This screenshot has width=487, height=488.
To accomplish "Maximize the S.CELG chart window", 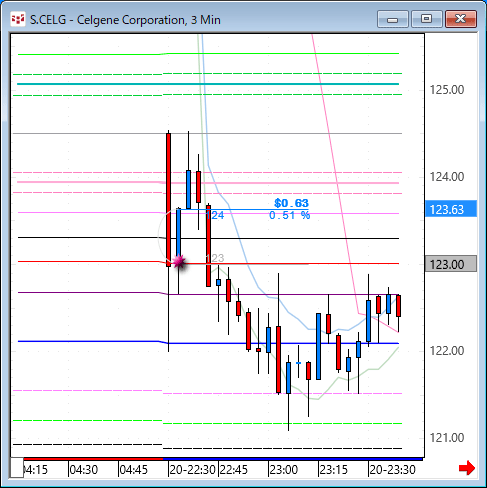I will point(426,19).
